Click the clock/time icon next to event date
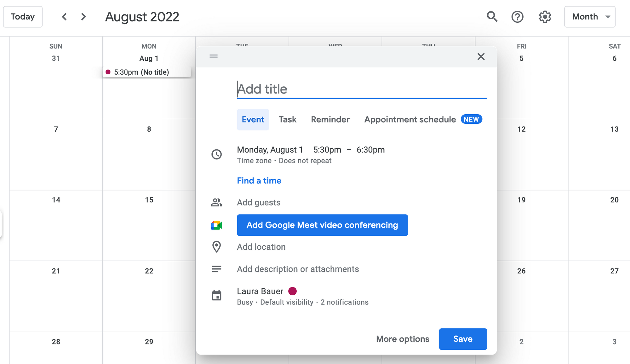Image resolution: width=630 pixels, height=364 pixels. [216, 154]
